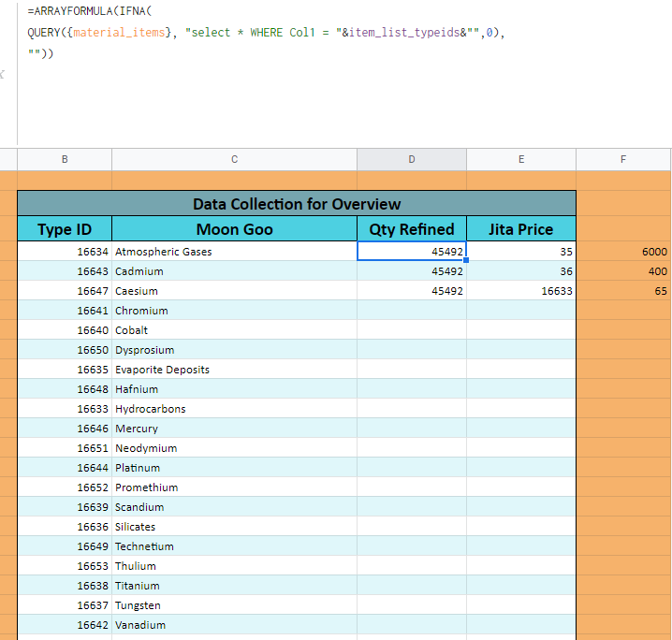
Task: Click the 'Data Collection for Overview' title cell
Action: click(x=297, y=203)
